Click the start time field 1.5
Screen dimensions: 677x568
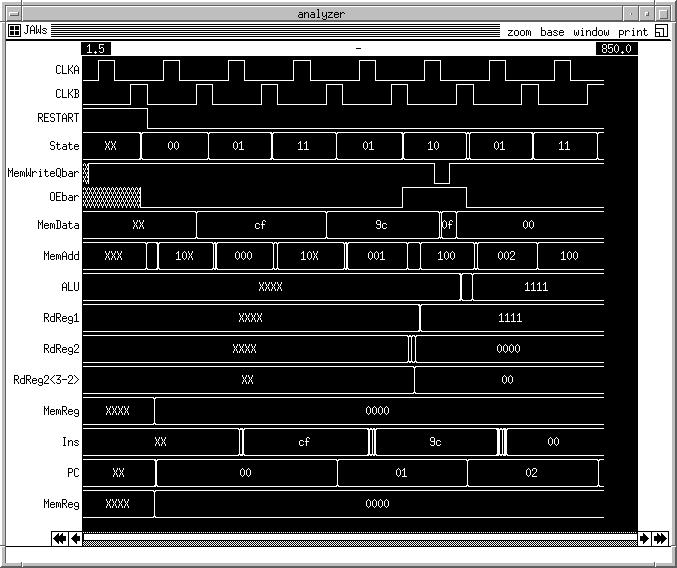pos(98,48)
